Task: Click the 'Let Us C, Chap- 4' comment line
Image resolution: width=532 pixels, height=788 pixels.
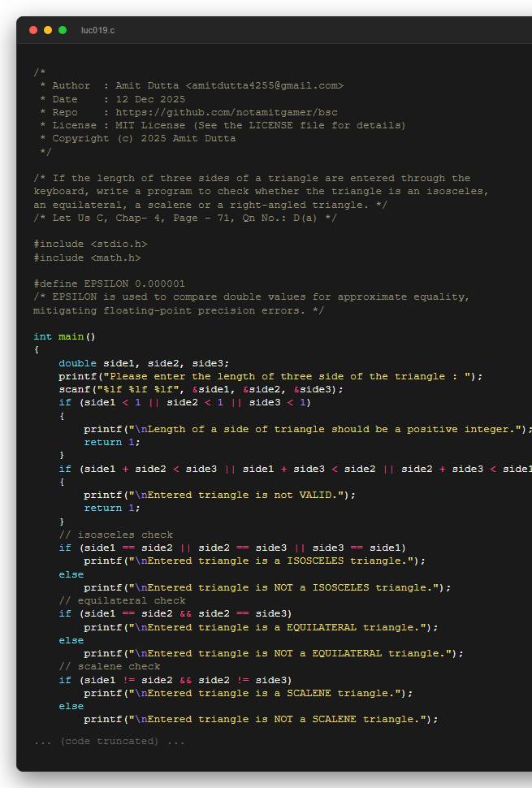Action: pyautogui.click(x=185, y=218)
